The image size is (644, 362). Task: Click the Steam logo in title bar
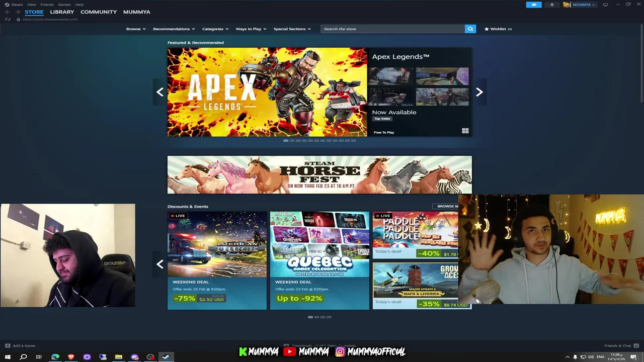pyautogui.click(x=7, y=5)
